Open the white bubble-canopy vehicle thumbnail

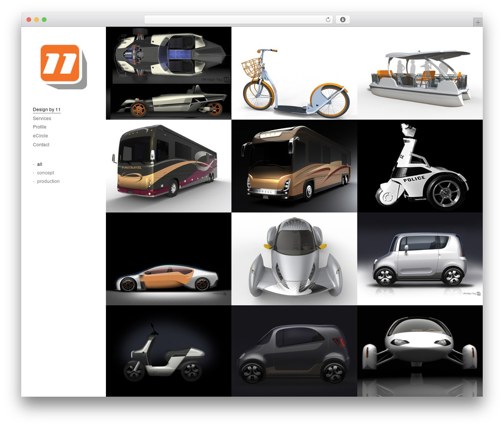pos(420,351)
